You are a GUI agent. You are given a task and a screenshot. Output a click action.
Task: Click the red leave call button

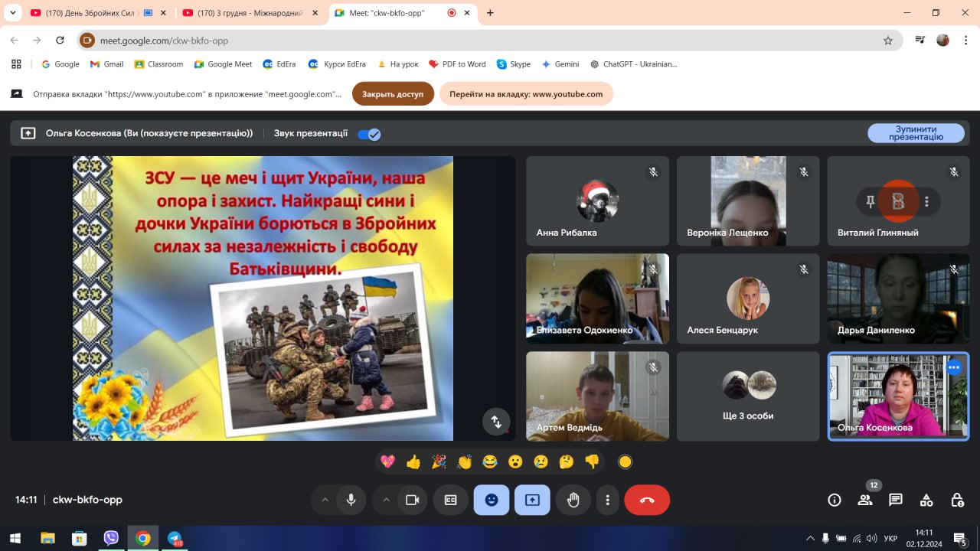(646, 500)
